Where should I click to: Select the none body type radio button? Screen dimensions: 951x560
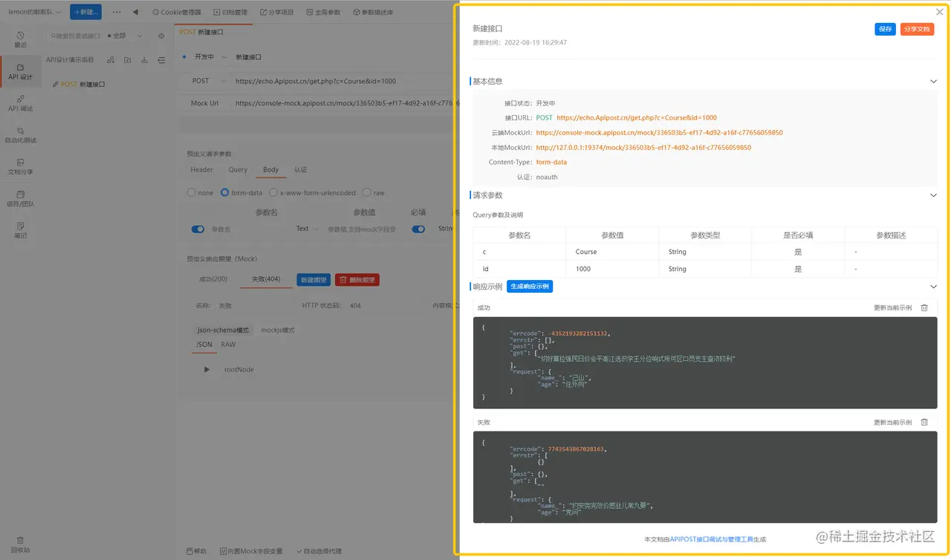[192, 192]
